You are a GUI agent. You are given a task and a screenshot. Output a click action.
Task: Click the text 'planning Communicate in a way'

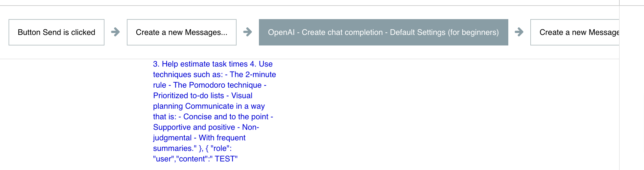[x=209, y=106]
